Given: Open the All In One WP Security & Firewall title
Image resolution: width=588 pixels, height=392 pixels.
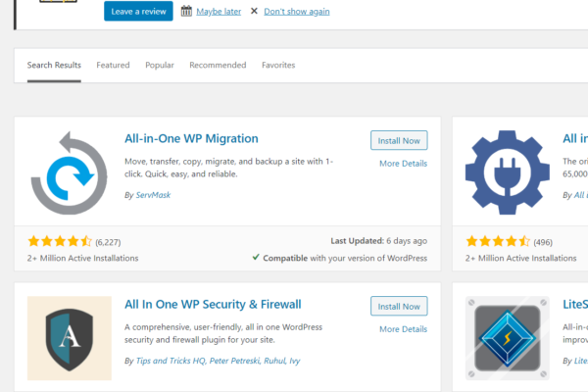Looking at the screenshot, I should (x=213, y=304).
